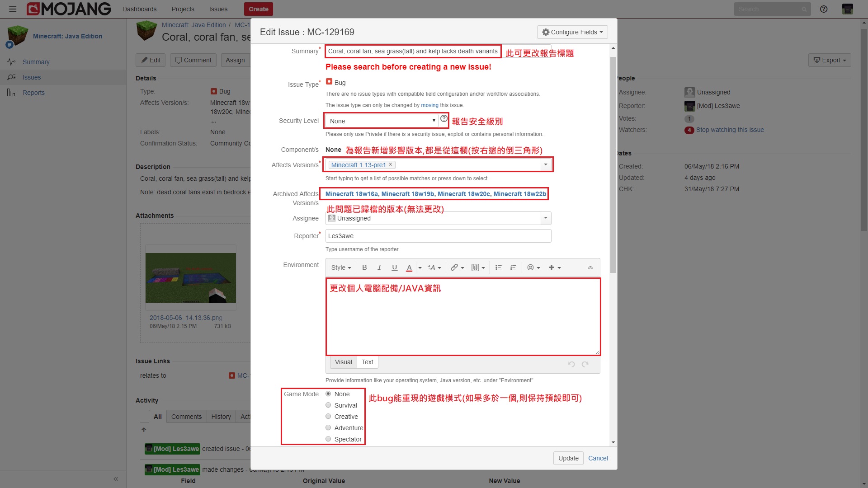Image resolution: width=868 pixels, height=488 pixels.
Task: Open the plus insert-more menu
Action: pyautogui.click(x=555, y=267)
